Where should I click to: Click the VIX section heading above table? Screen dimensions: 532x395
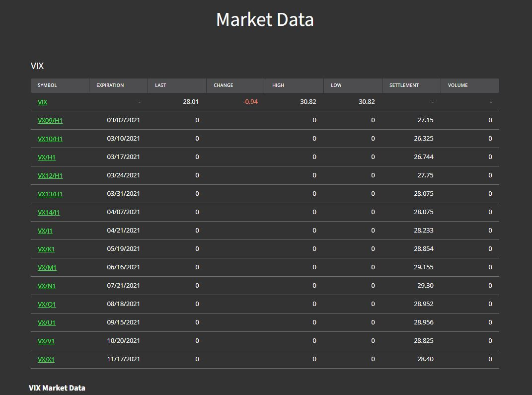pyautogui.click(x=37, y=66)
